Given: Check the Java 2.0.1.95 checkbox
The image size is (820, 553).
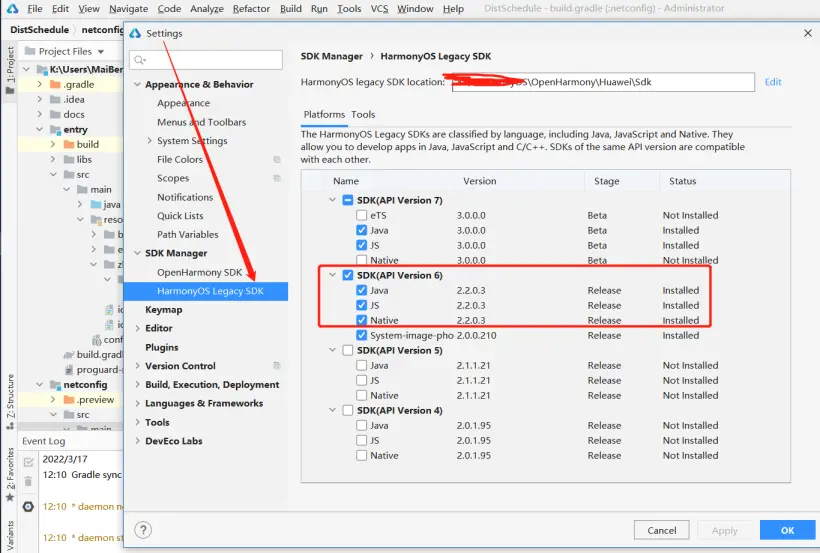Looking at the screenshot, I should [x=361, y=425].
